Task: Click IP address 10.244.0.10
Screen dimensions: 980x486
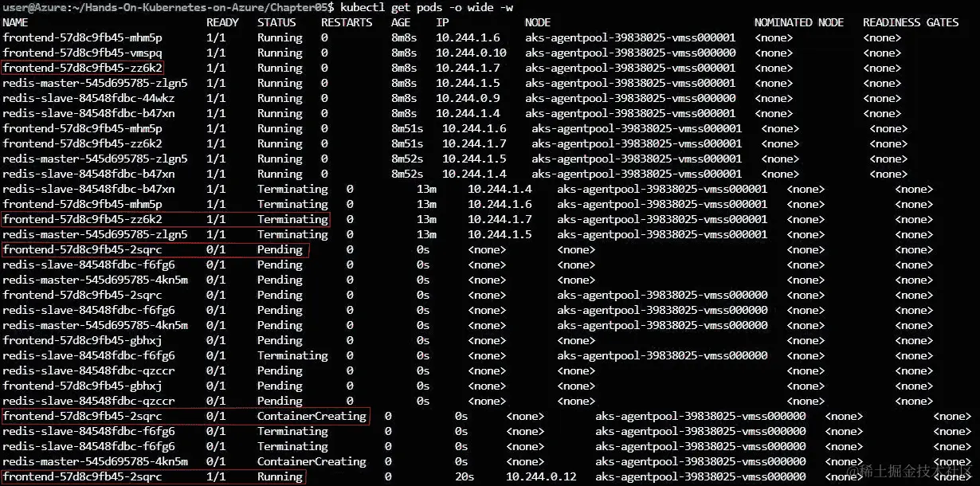Action: [x=471, y=53]
